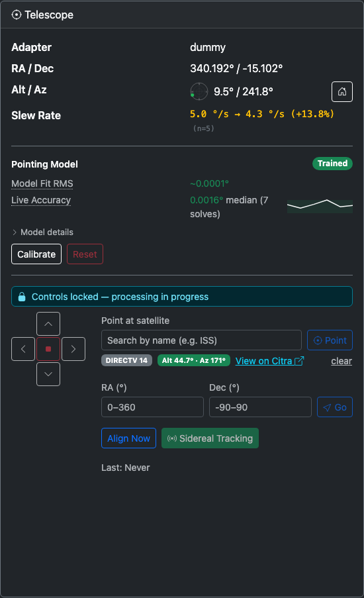Open View on Citra link
The width and height of the screenshot is (364, 598).
pyautogui.click(x=269, y=361)
